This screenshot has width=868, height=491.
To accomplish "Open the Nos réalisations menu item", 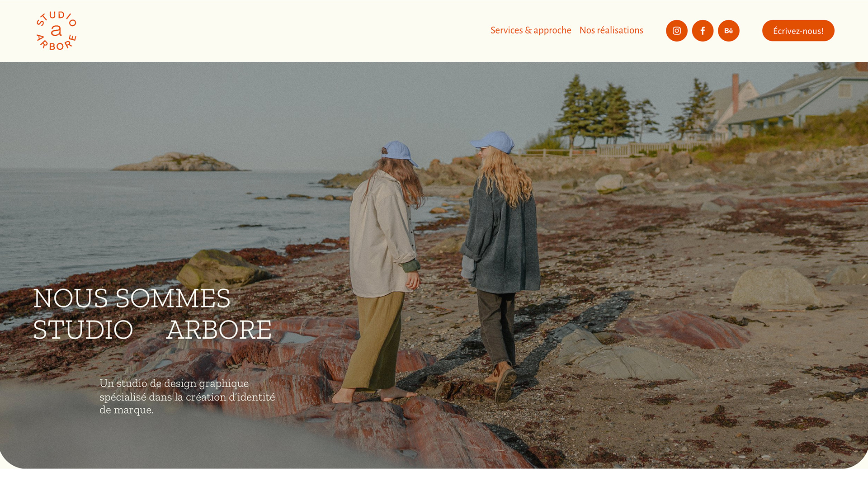I will (611, 30).
